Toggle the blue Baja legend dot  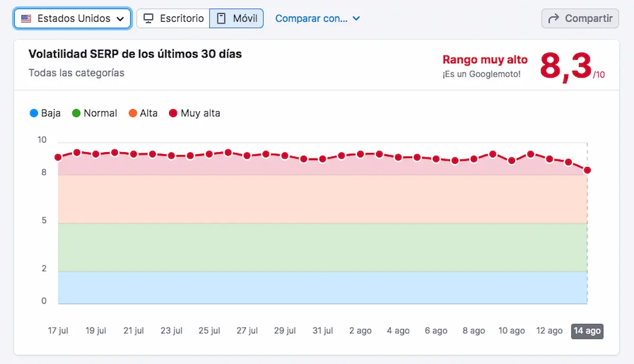tap(34, 113)
